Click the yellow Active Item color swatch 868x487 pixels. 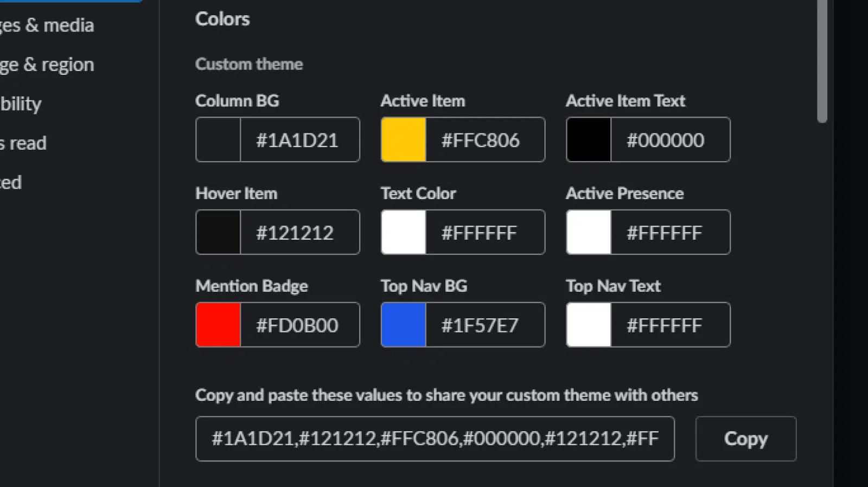[403, 139]
